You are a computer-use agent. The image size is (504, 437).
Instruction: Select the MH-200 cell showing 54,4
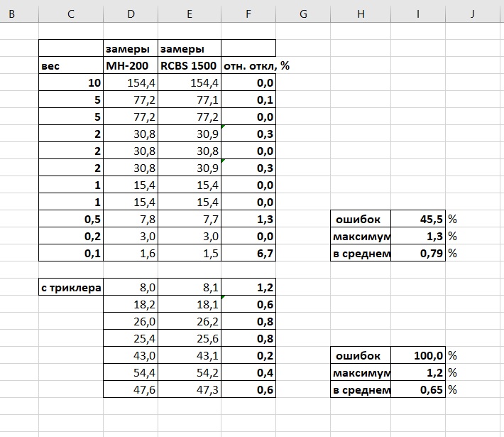(131, 373)
